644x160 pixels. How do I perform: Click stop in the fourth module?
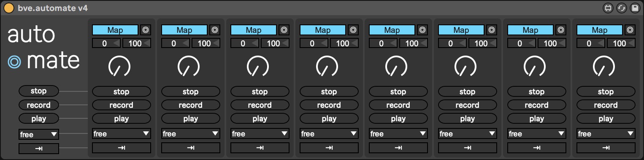coord(329,91)
